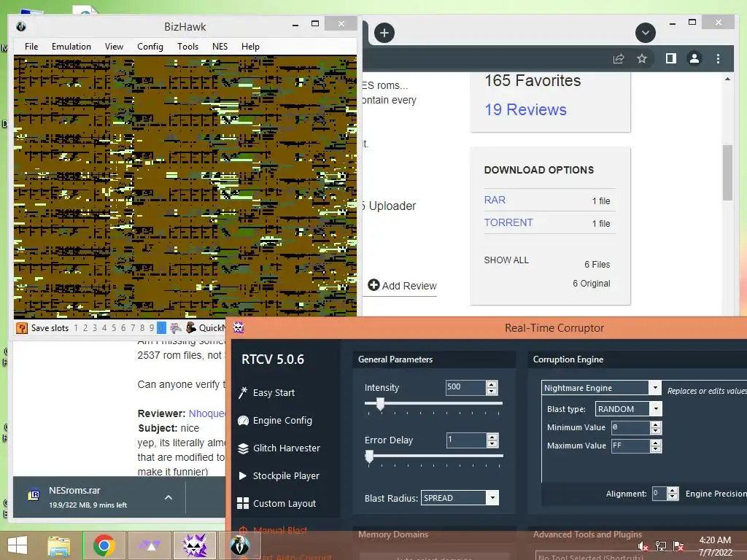Click the Real-Time Corruptor title bar logo
This screenshot has width=747, height=560.
click(x=239, y=327)
